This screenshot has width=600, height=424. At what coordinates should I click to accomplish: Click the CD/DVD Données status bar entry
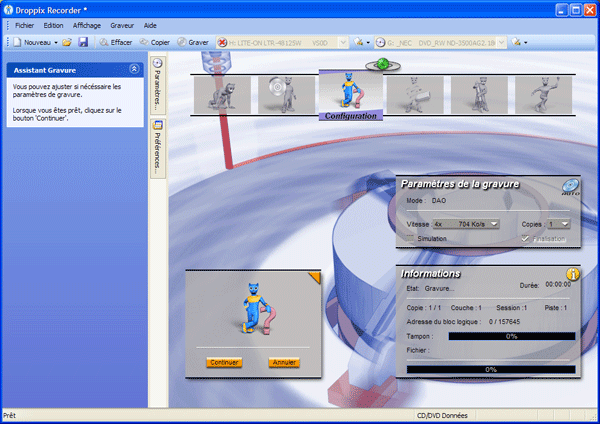[x=442, y=416]
